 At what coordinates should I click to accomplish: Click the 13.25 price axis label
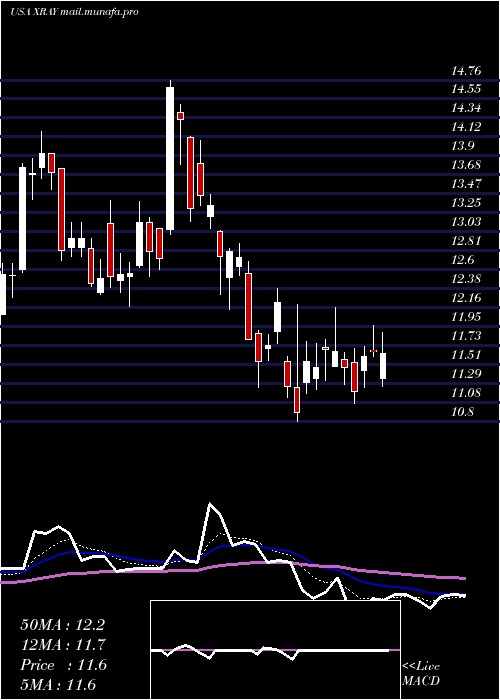(466, 203)
